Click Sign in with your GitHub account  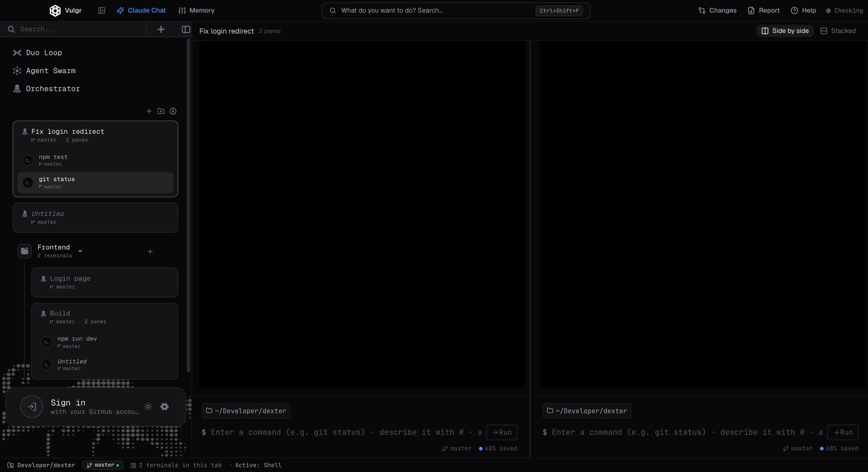click(x=95, y=407)
